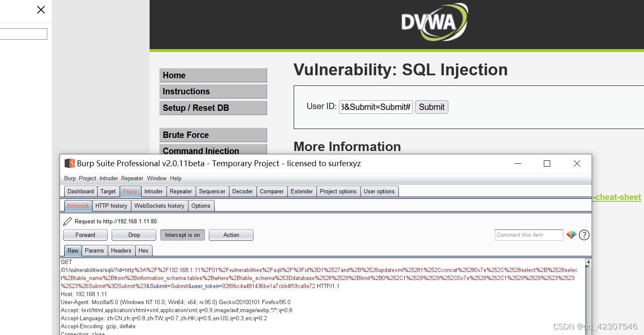The image size is (644, 335).
Task: Click the GET method text in request
Action: coord(66,262)
